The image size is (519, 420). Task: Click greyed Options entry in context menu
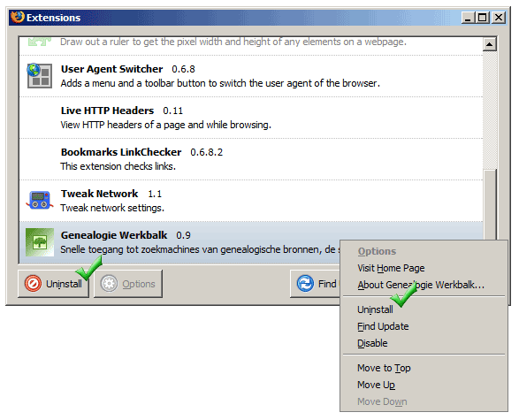pos(377,251)
